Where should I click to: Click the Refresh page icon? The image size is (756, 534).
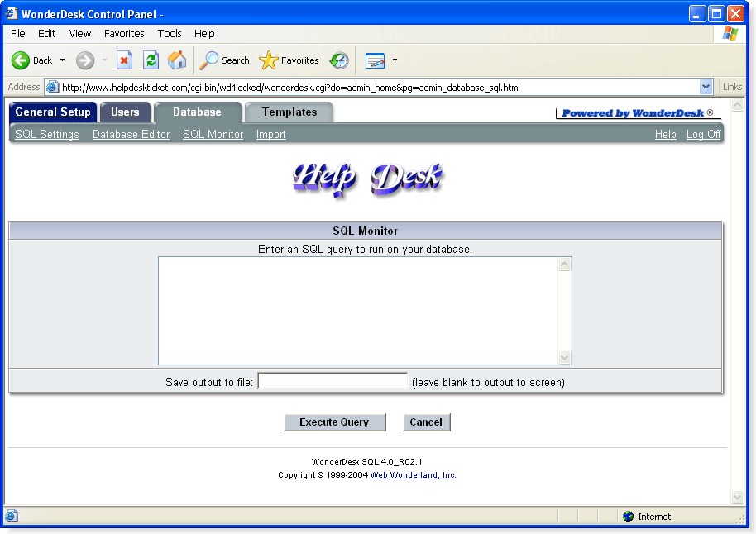(151, 60)
